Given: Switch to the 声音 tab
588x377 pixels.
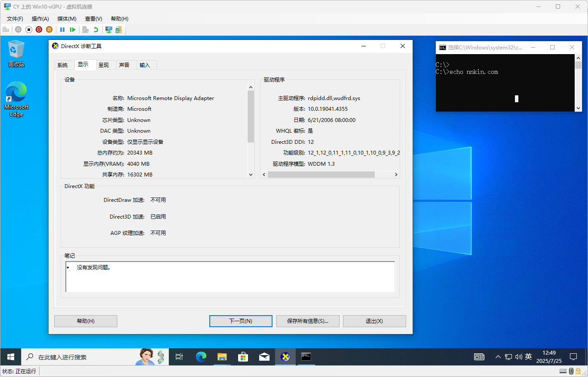Looking at the screenshot, I should [x=124, y=65].
